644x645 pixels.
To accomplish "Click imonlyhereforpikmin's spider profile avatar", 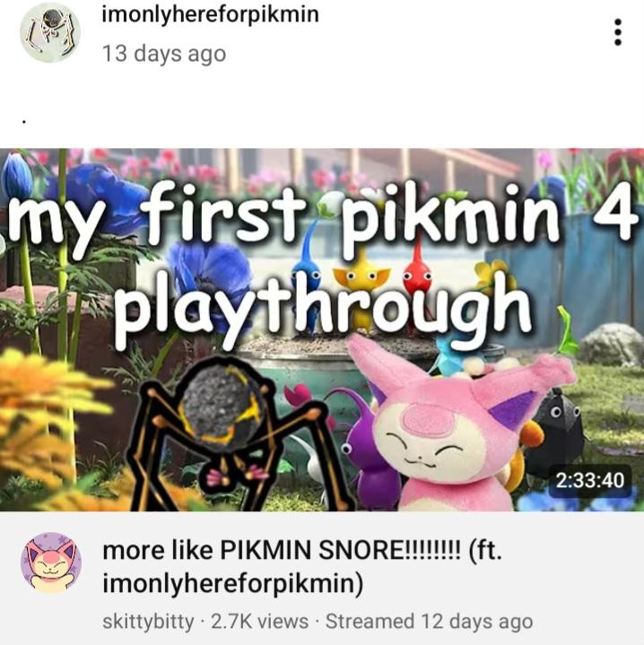I will [x=50, y=33].
